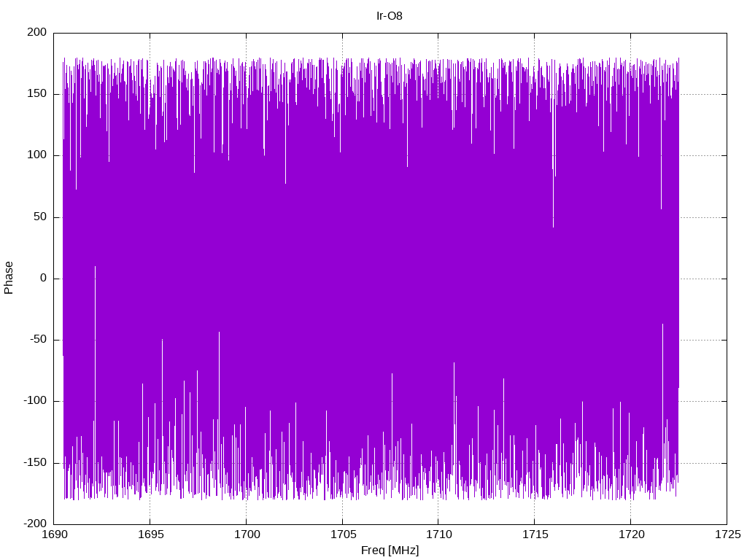The width and height of the screenshot is (747, 560).
Task: Click the 'Phase' y-axis label
Action: [x=9, y=278]
